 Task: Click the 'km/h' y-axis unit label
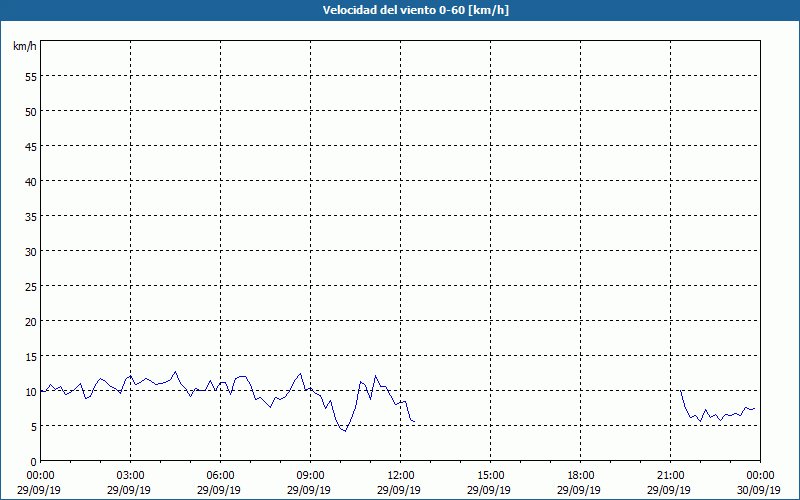click(25, 46)
